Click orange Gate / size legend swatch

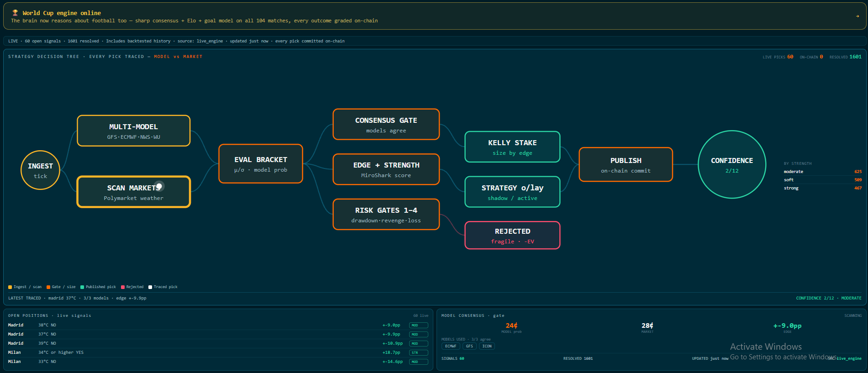(x=48, y=287)
